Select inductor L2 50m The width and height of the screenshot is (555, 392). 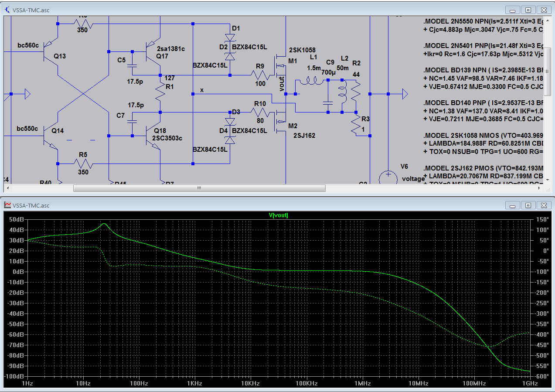click(x=342, y=93)
